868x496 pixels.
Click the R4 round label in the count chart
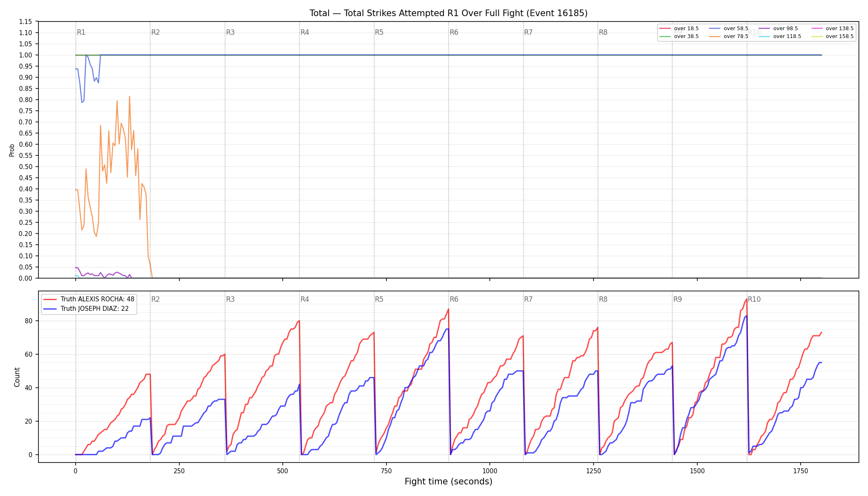(305, 299)
